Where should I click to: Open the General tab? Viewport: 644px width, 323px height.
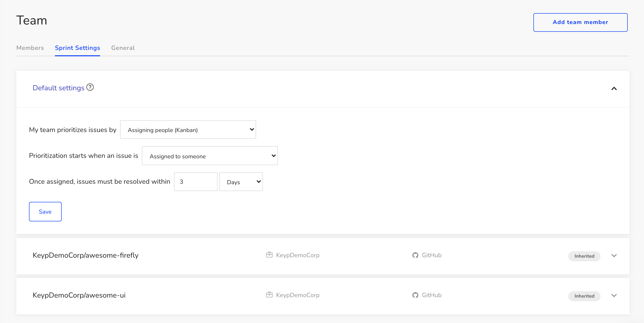123,48
